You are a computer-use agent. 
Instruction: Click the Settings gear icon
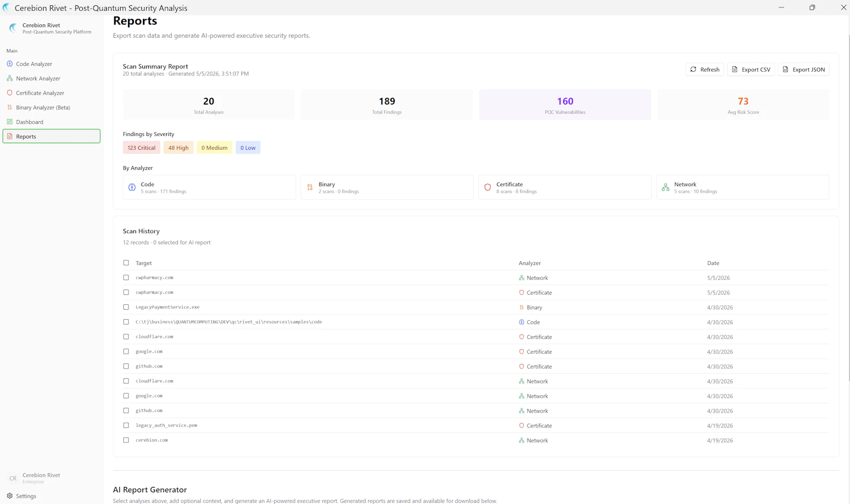[10, 496]
